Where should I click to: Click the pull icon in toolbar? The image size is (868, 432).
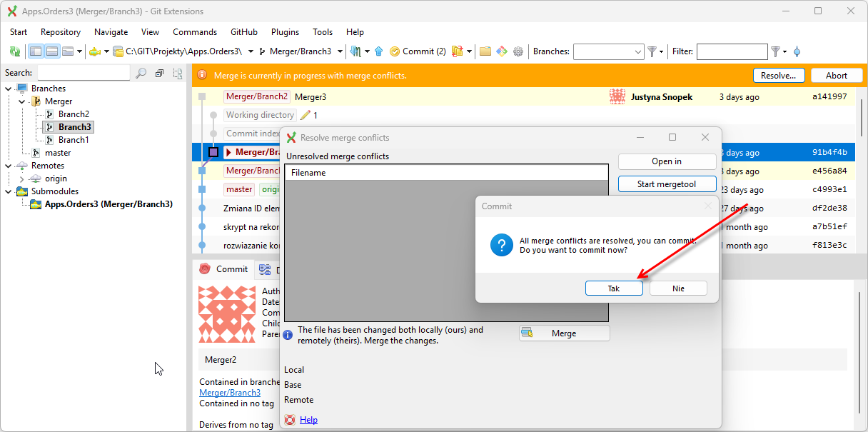(x=355, y=51)
